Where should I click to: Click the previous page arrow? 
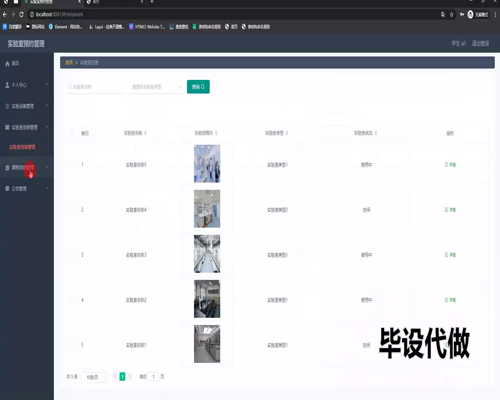pos(115,377)
